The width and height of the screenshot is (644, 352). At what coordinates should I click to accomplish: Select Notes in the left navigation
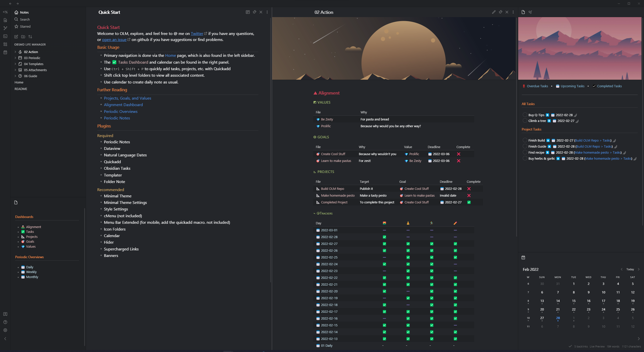(x=22, y=12)
